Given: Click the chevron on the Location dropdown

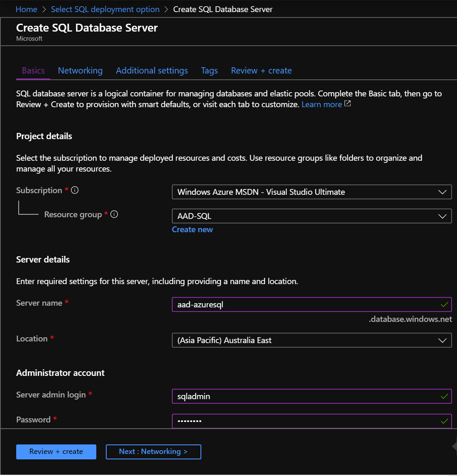Looking at the screenshot, I should point(443,340).
